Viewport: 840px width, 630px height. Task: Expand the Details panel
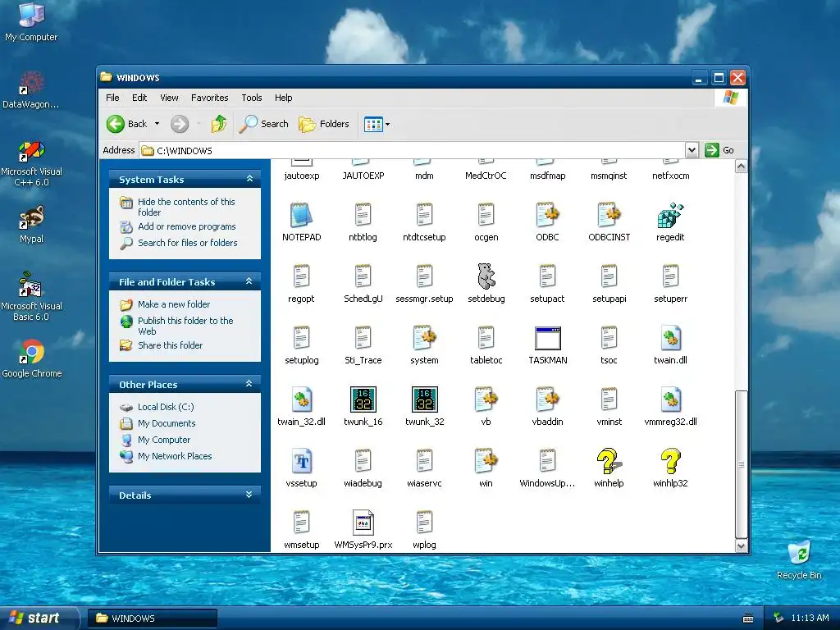pyautogui.click(x=249, y=495)
